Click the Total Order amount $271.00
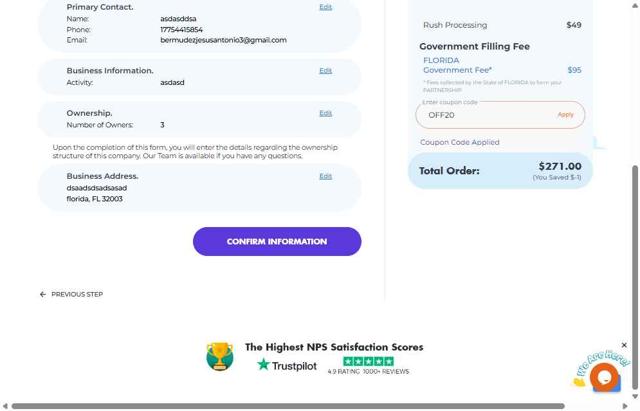The image size is (640, 411). click(x=560, y=166)
